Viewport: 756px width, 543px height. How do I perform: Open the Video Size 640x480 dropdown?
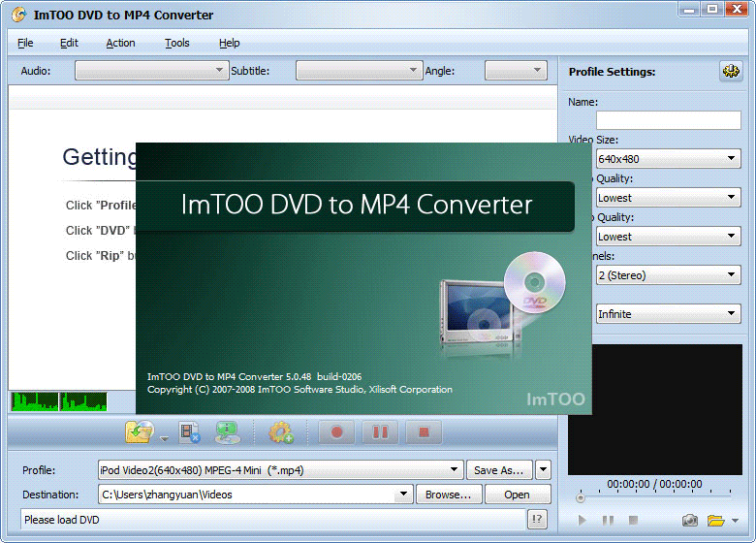click(668, 159)
